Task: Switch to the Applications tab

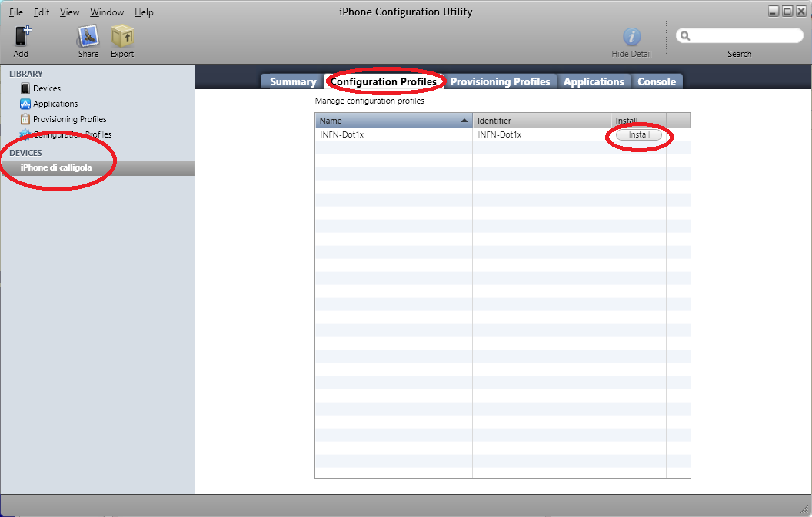Action: [x=594, y=81]
